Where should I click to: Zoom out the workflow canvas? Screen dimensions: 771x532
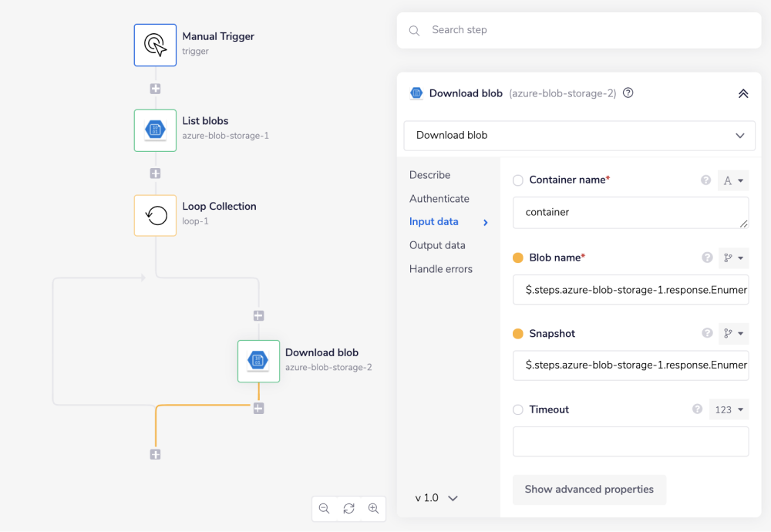[x=325, y=508]
